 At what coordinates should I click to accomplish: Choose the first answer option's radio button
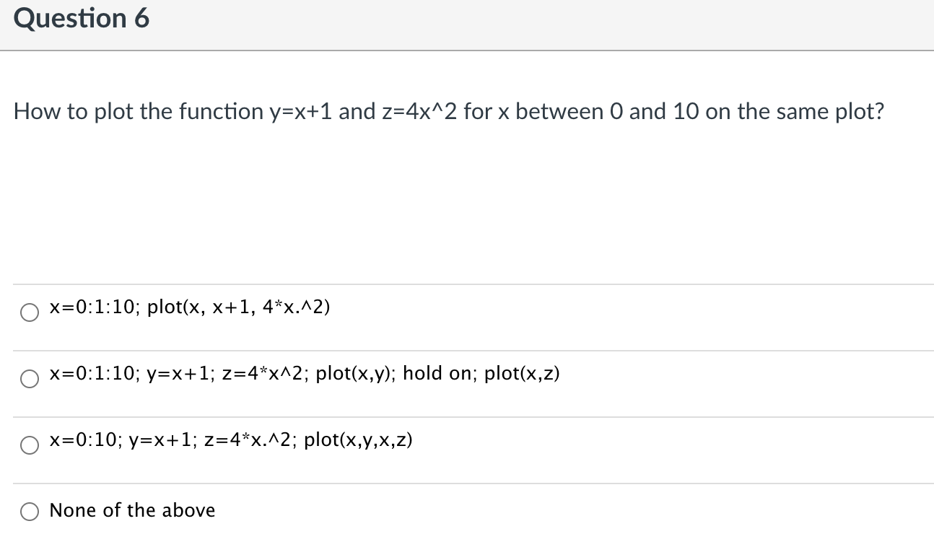click(x=29, y=312)
